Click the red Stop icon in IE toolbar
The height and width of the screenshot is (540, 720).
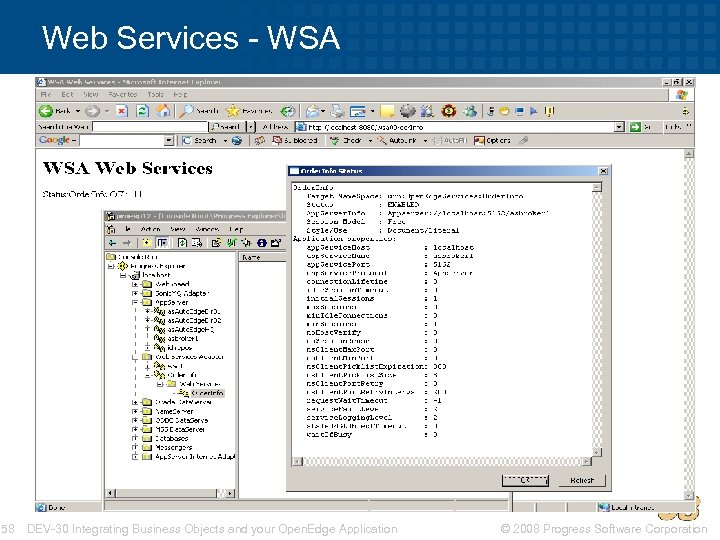coord(122,111)
